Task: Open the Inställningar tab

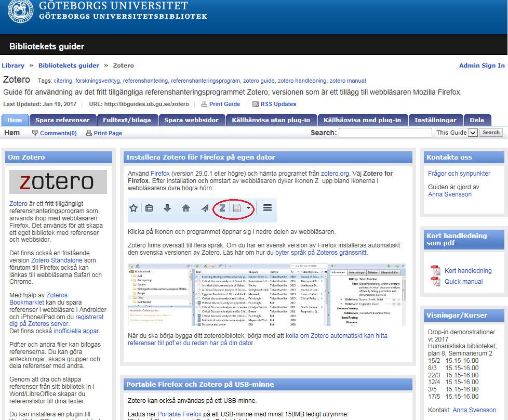Action: (x=435, y=120)
